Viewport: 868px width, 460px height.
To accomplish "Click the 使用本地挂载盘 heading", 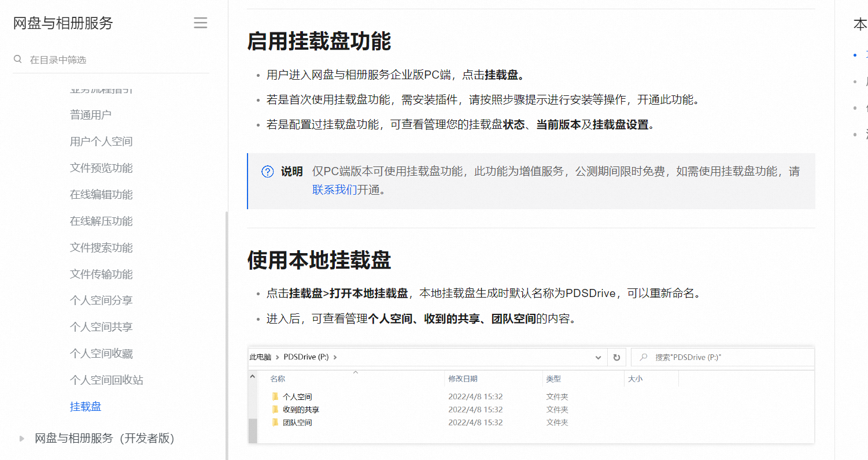I will point(319,261).
